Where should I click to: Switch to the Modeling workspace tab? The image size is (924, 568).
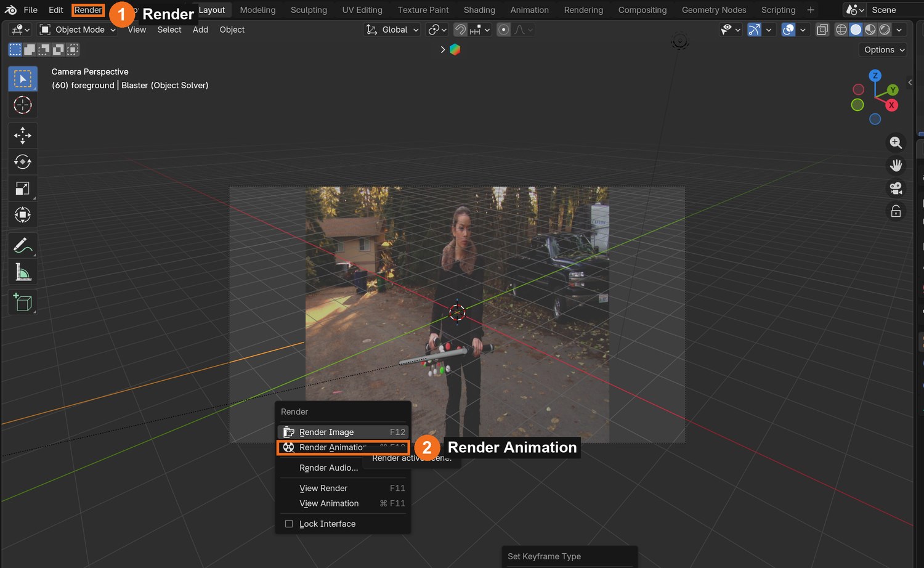(257, 10)
